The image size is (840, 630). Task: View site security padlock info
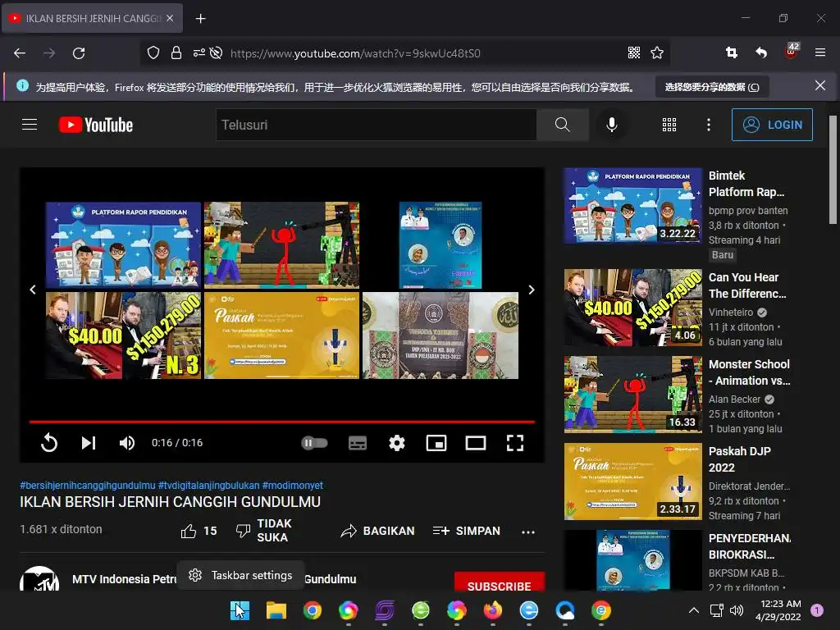click(176, 53)
